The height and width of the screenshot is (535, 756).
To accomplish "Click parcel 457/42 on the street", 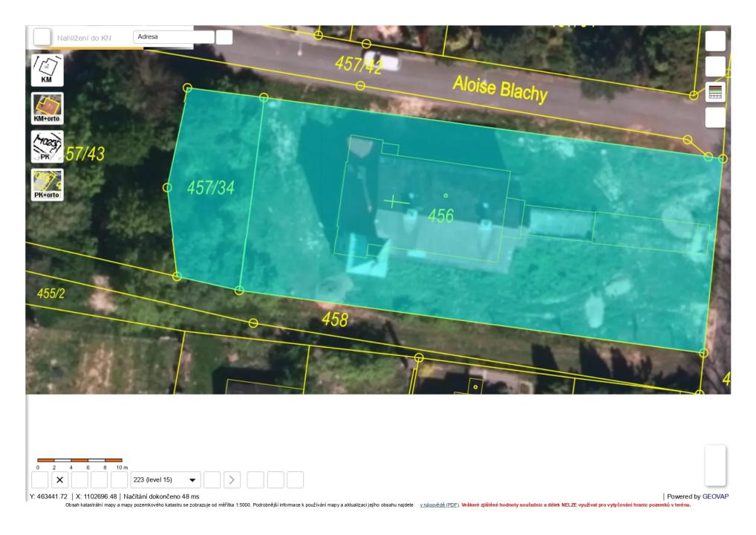I will pos(359,65).
